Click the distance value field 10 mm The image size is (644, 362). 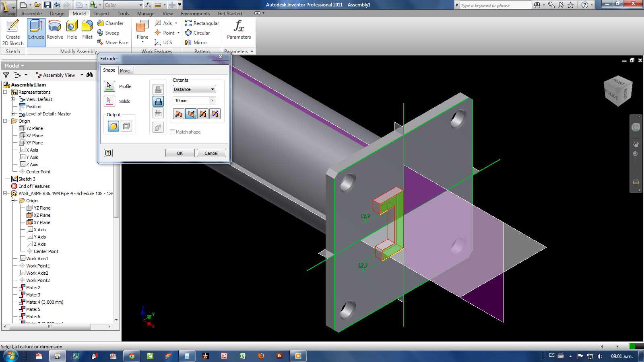[x=191, y=101]
